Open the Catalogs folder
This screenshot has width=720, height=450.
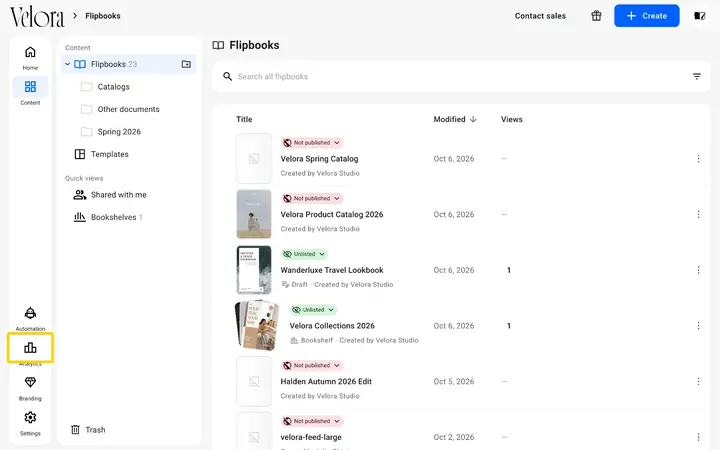tap(113, 87)
